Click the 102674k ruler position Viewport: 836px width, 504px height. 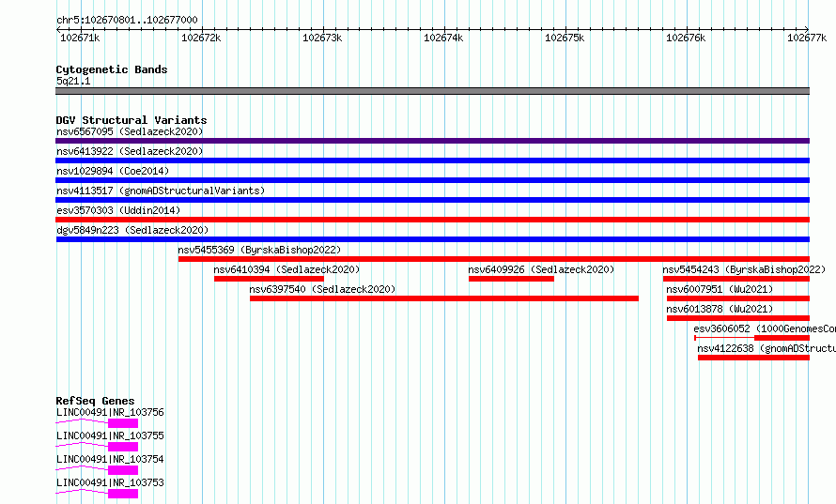tap(443, 38)
